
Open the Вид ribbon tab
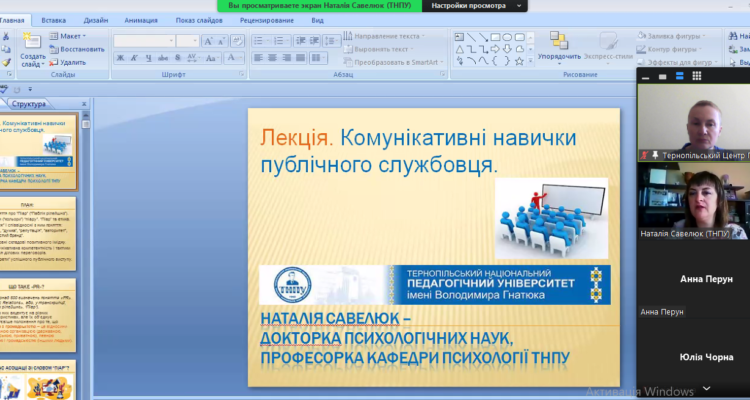tap(318, 20)
